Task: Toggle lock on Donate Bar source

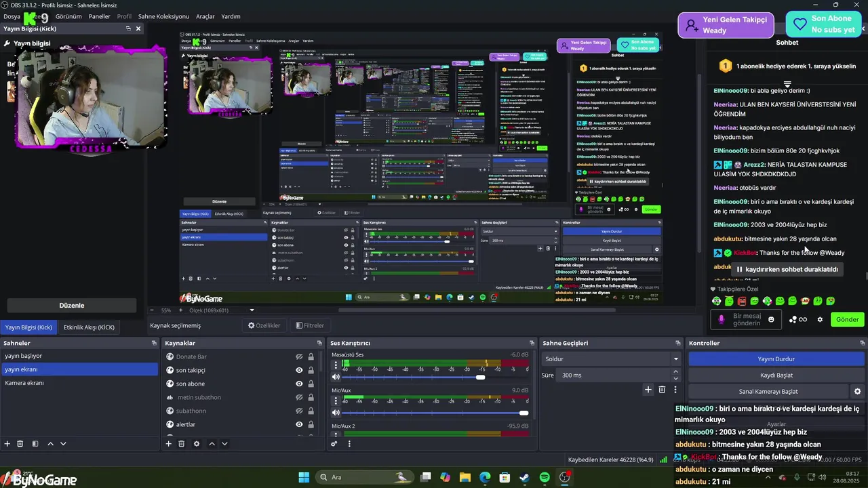Action: coord(311,357)
